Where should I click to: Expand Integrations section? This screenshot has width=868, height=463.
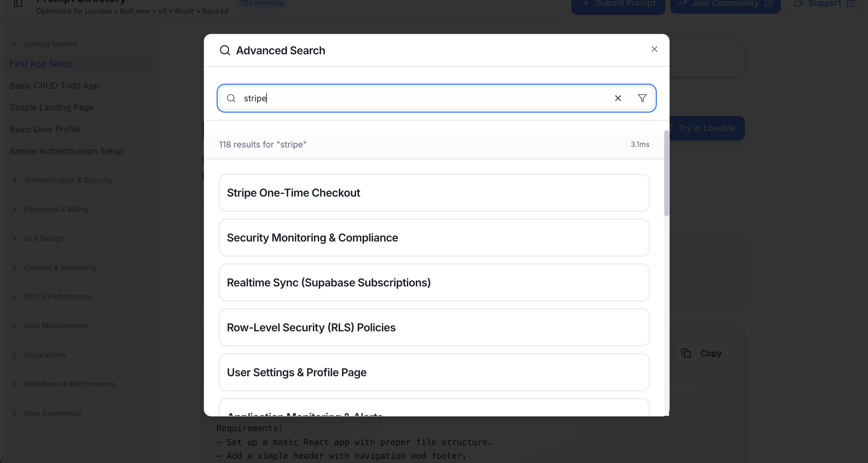pos(39,355)
